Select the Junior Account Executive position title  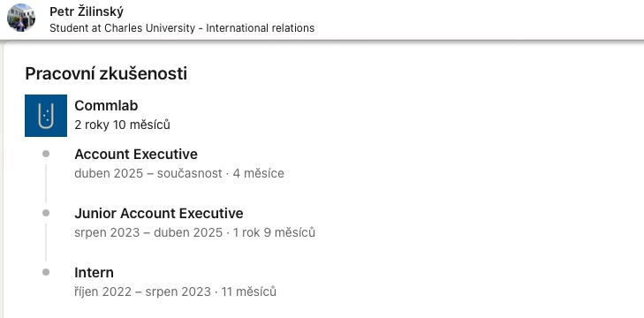point(158,213)
